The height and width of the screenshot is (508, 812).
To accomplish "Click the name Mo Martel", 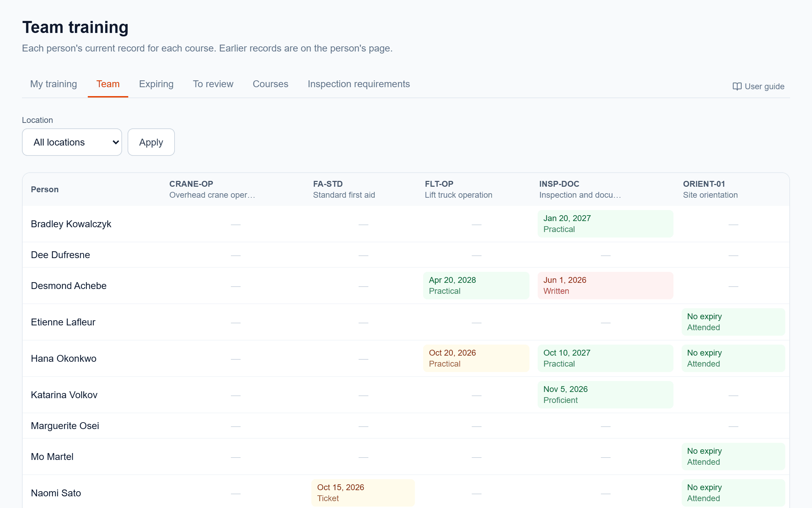I will (52, 457).
